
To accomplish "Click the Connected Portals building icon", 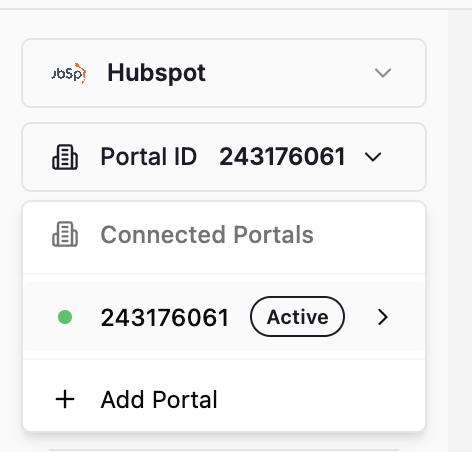I will pos(65,234).
